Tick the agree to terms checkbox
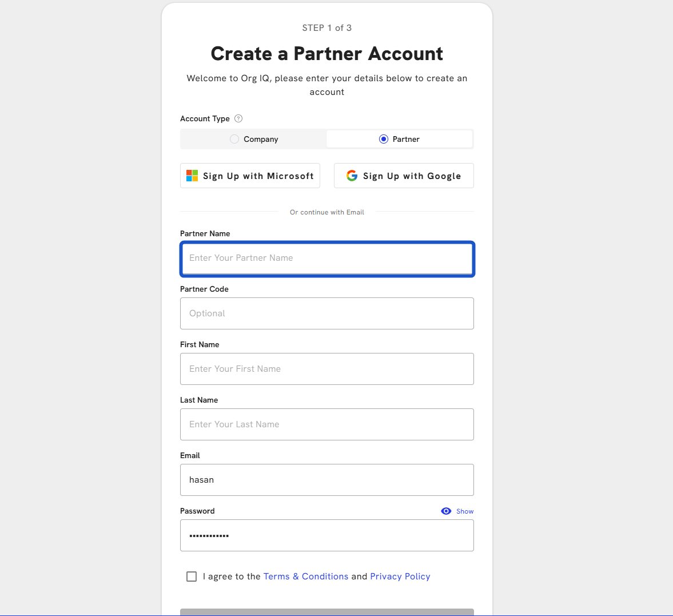 [192, 577]
